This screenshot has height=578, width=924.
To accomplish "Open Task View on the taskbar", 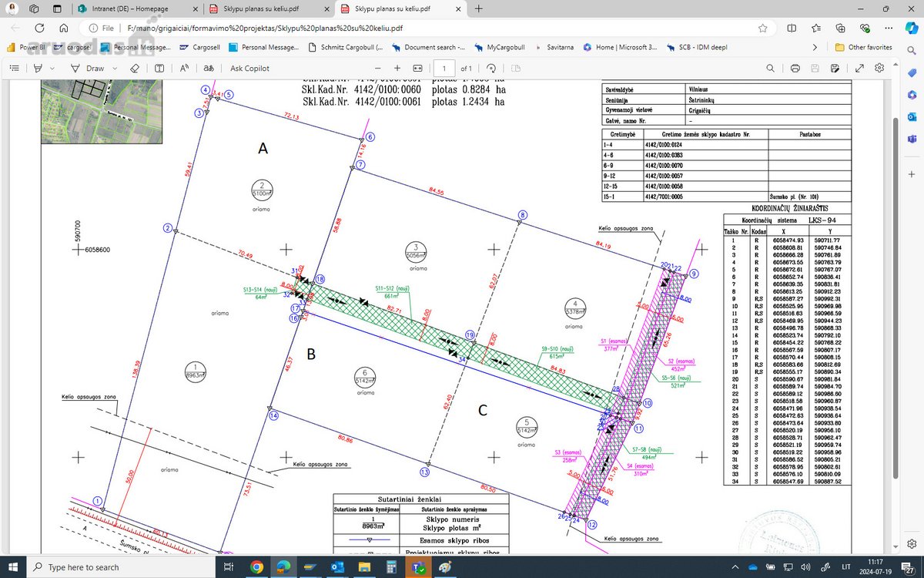I will click(x=229, y=566).
